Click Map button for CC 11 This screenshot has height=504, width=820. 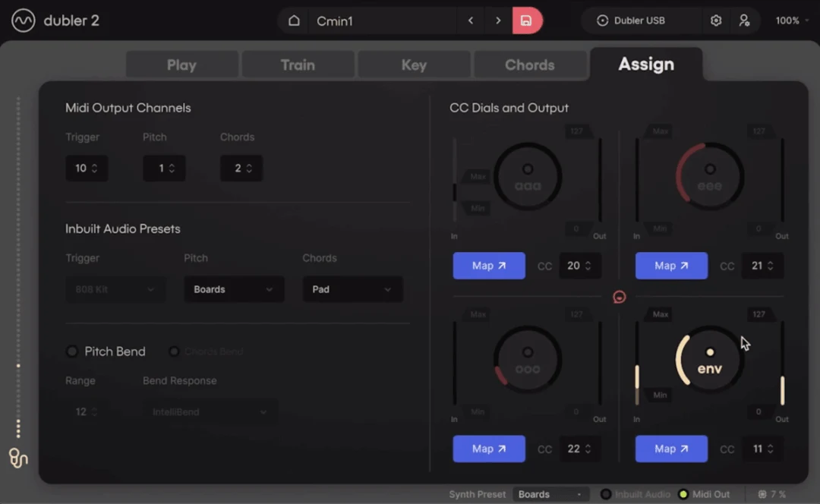tap(671, 449)
